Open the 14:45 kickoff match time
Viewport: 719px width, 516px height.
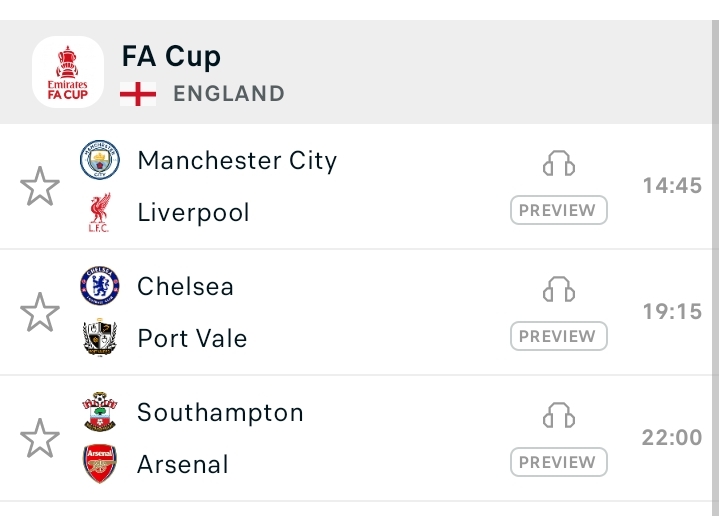672,186
